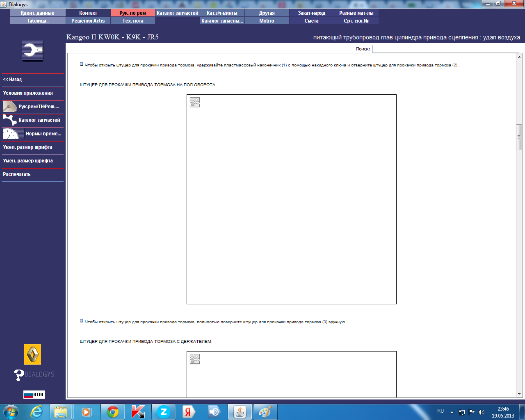Open the Таблица tab
Image resolution: width=525 pixels, height=420 pixels.
[x=38, y=21]
